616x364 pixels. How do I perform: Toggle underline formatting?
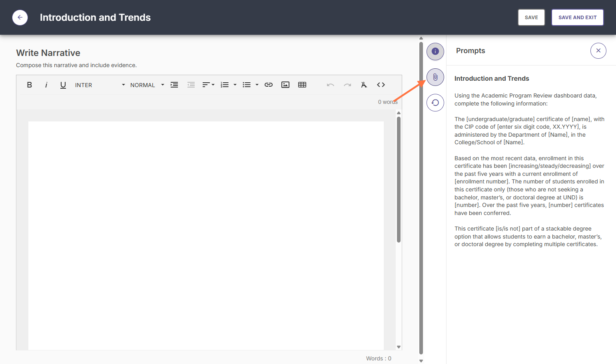63,85
